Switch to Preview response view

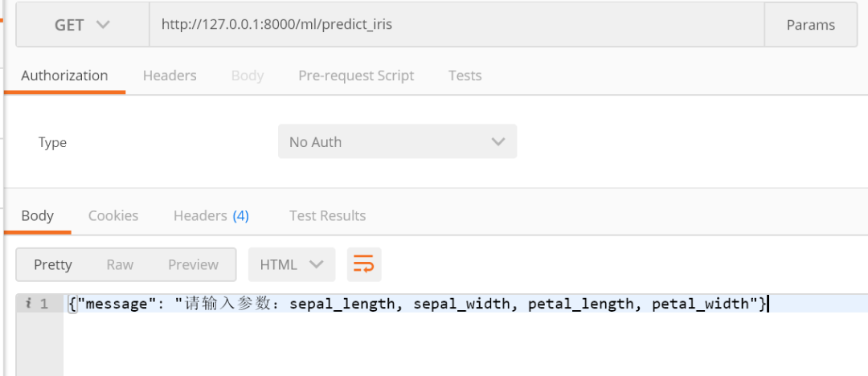pyautogui.click(x=193, y=264)
